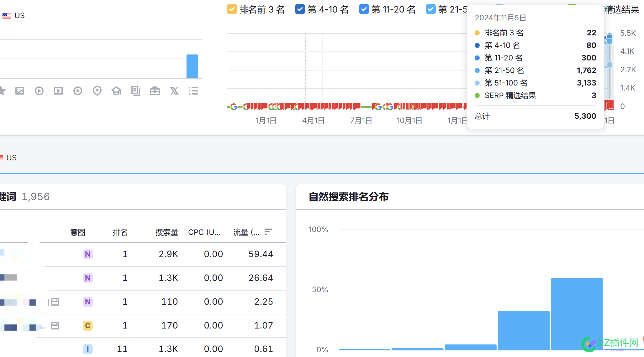
Task: Click the stacked documents news icon
Action: [x=136, y=91]
